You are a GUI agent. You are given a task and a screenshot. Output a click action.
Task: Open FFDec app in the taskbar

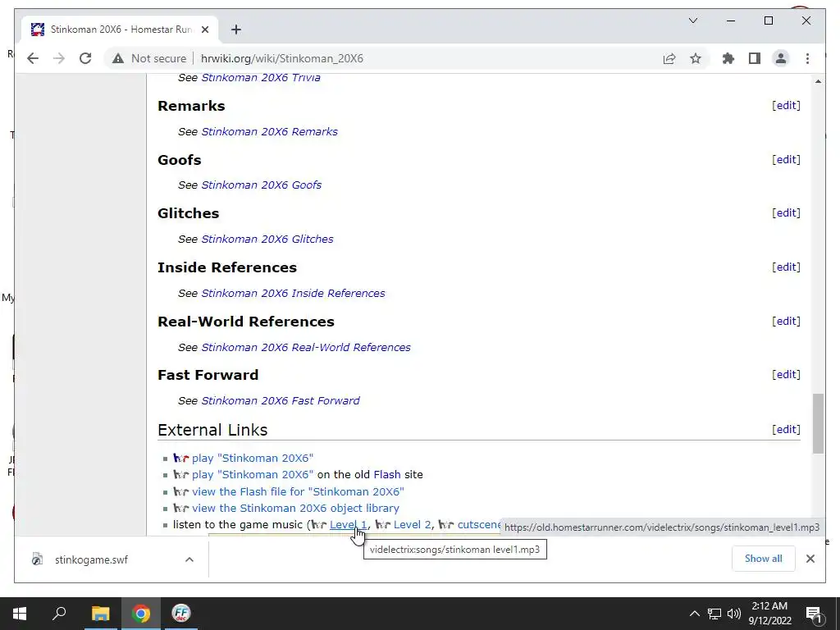click(x=181, y=614)
